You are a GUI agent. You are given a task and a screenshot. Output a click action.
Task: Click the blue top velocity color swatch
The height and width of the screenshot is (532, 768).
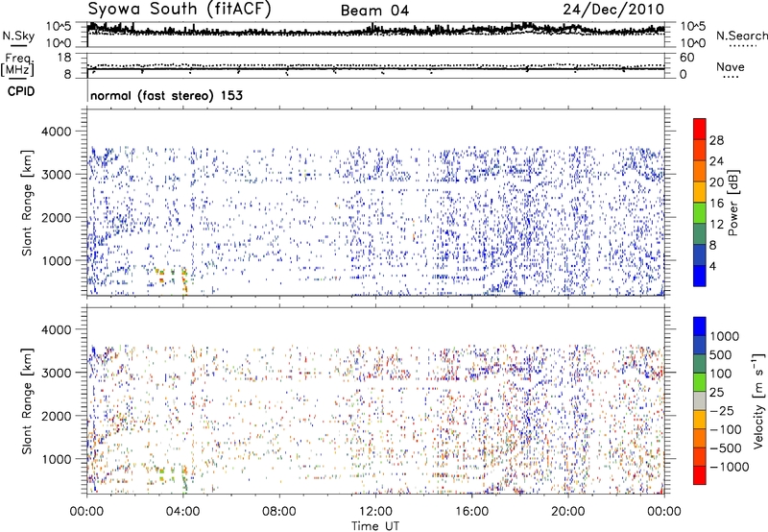tap(700, 326)
